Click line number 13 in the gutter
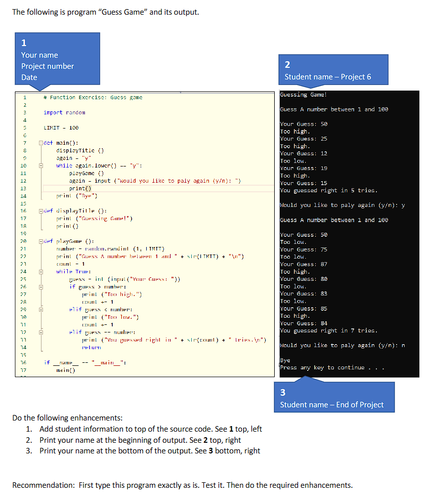This screenshot has height=504, width=428. click(x=23, y=189)
